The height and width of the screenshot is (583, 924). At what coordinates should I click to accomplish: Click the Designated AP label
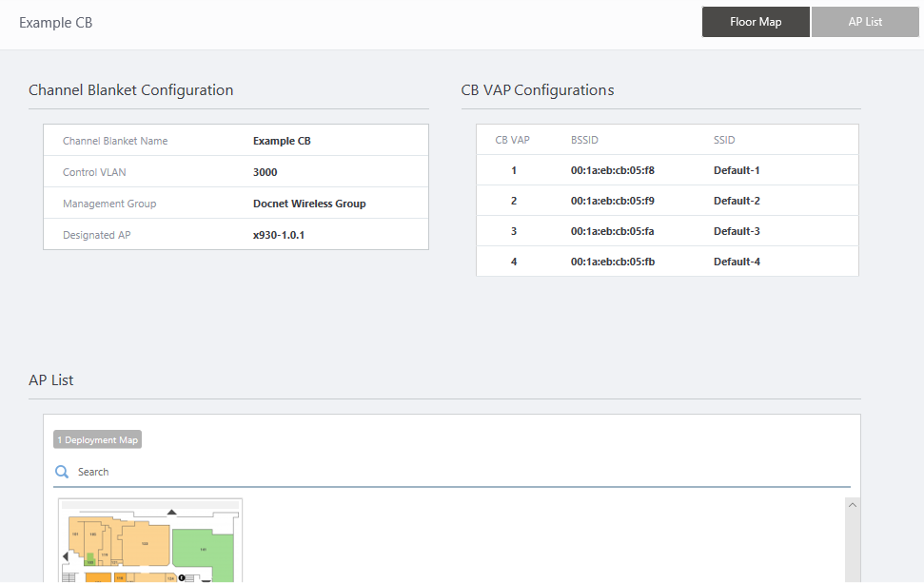tap(97, 235)
